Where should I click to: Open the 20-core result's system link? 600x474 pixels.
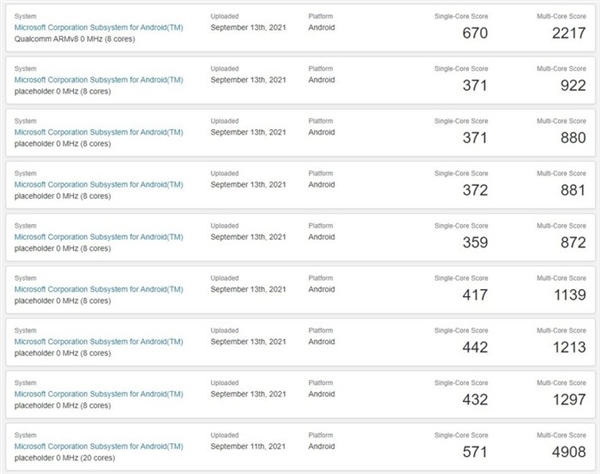pos(99,445)
